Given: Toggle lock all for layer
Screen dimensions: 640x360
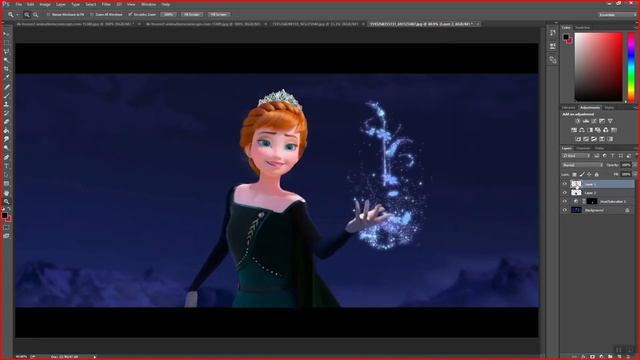Looking at the screenshot, I should point(596,175).
